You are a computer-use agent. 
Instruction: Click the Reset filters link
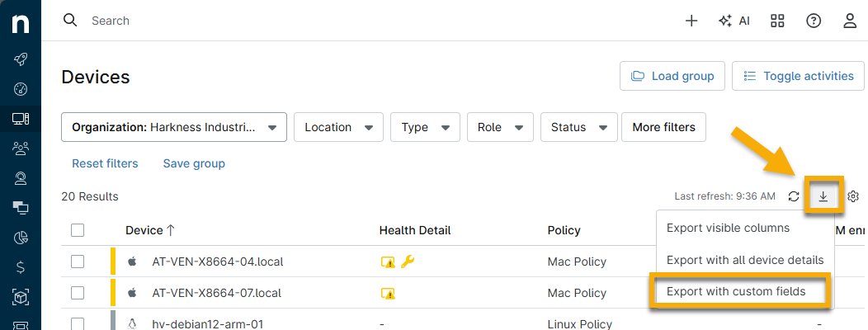tap(105, 163)
